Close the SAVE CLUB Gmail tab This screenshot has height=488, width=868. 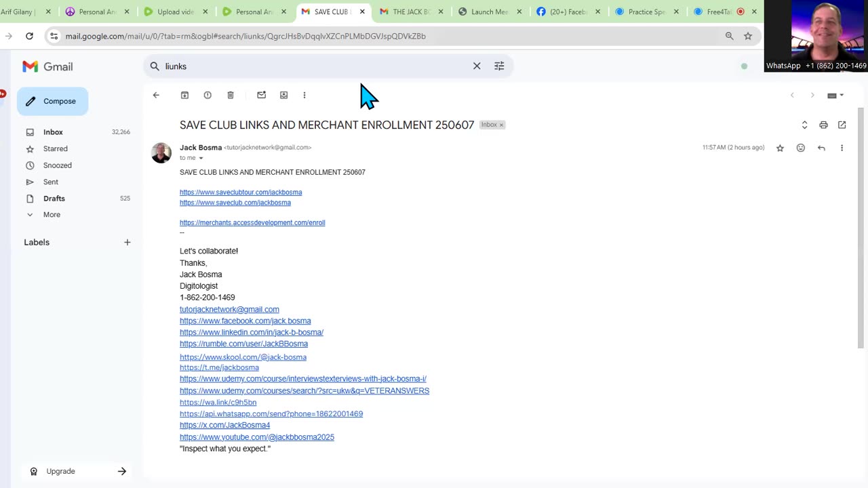tap(362, 12)
